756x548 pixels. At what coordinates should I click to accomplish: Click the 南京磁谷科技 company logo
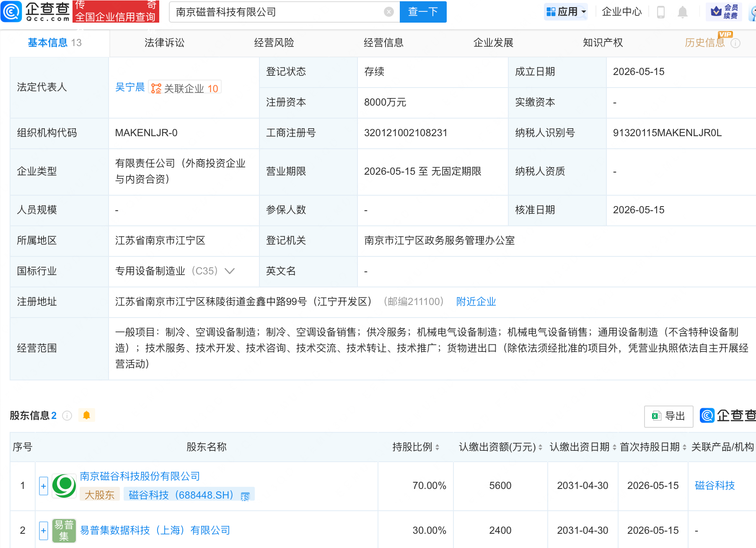pos(64,486)
